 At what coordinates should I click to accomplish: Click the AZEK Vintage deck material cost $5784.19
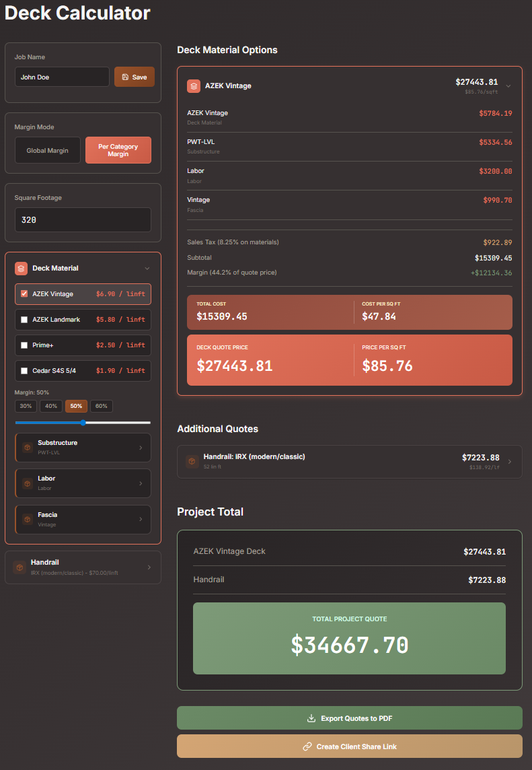[496, 114]
